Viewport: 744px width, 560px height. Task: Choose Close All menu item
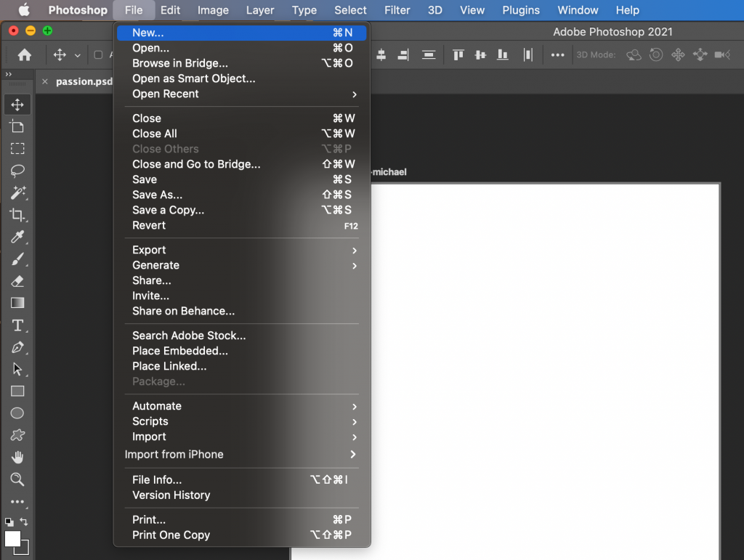pos(241,134)
